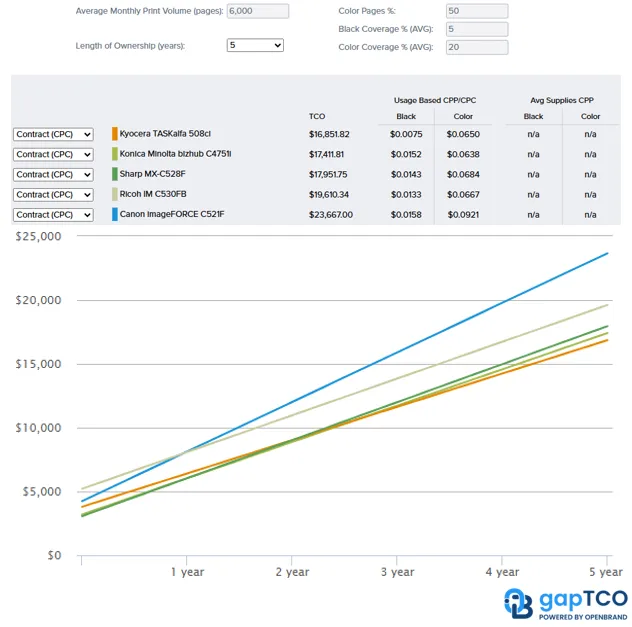Click the blue Canon imageFORCE swatch
The height and width of the screenshot is (627, 632).
coord(115,214)
